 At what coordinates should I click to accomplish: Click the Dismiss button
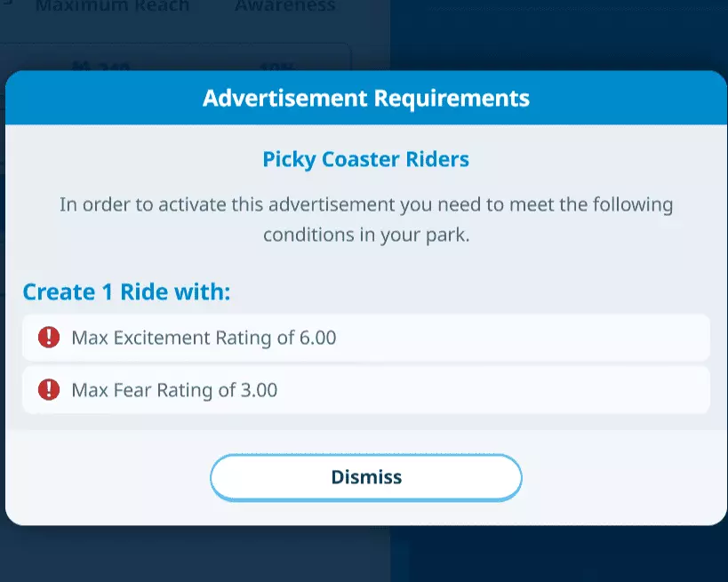365,477
